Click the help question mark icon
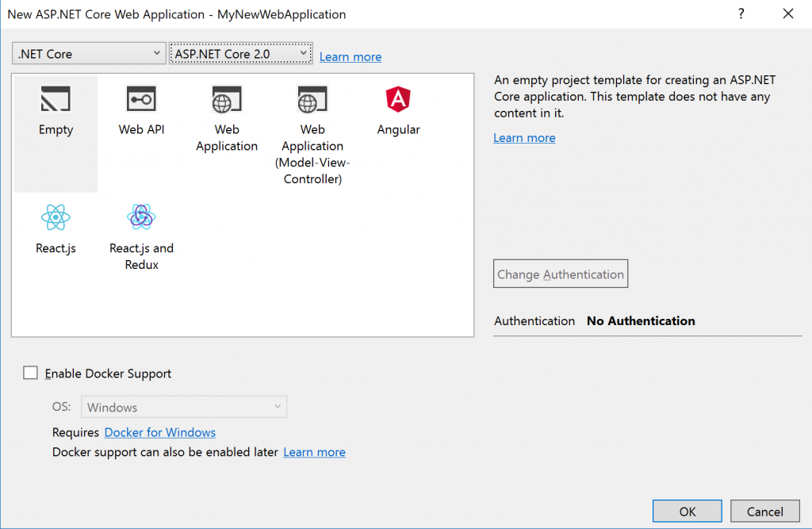This screenshot has height=529, width=812. tap(741, 13)
